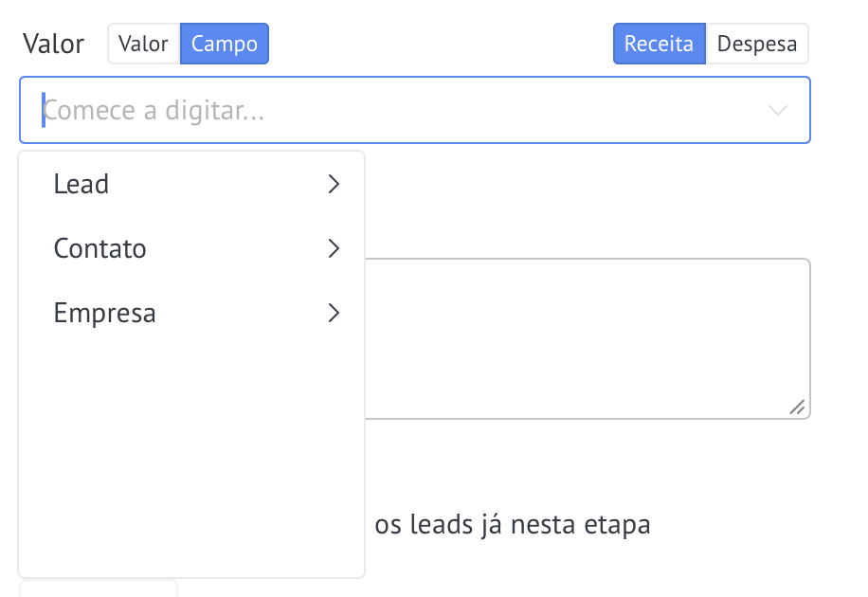Expand the Empresa submenu chevron
Image resolution: width=868 pixels, height=597 pixels.
(334, 313)
